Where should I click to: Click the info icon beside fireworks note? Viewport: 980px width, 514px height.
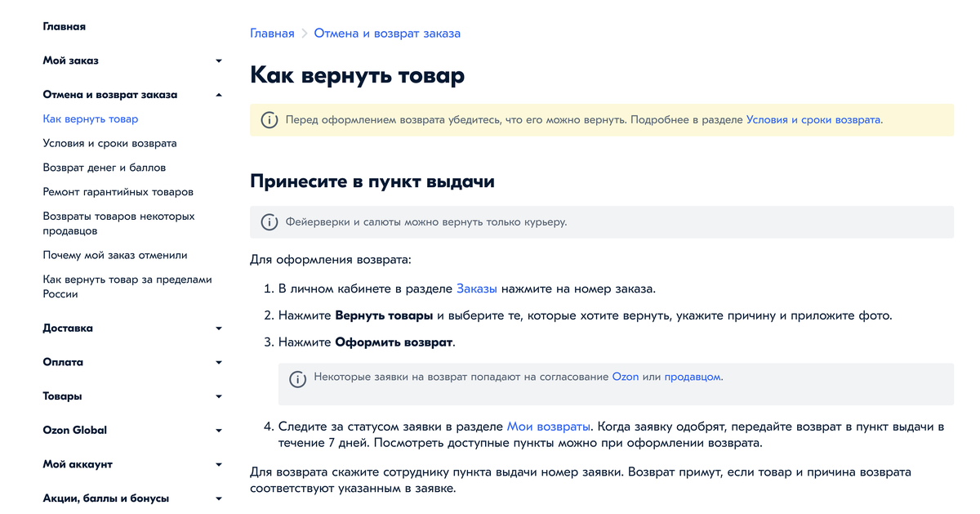point(269,222)
